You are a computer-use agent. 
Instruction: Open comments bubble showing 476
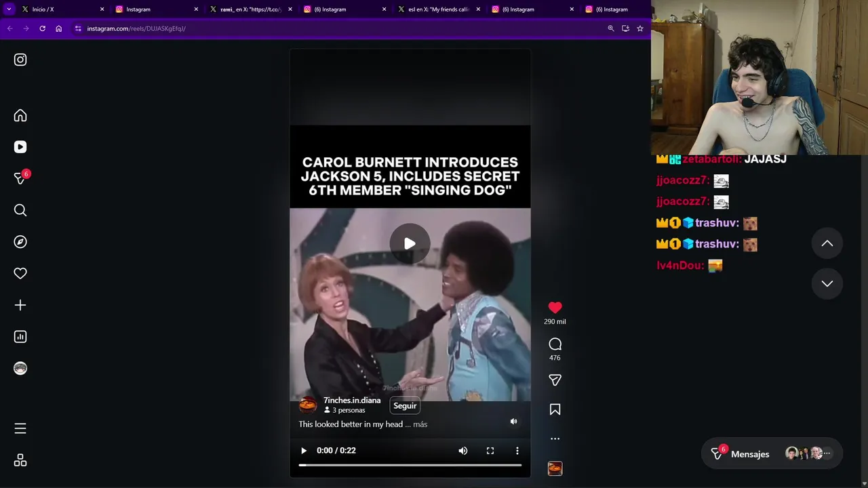(x=555, y=344)
